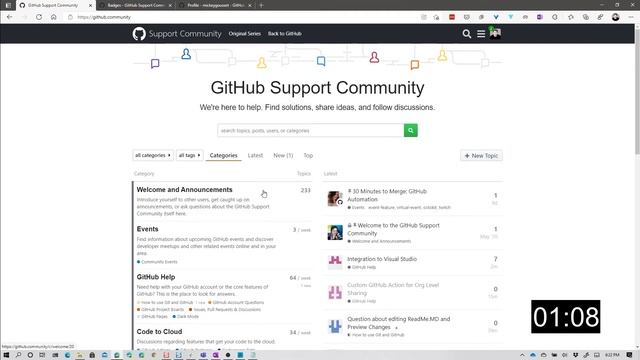Open the Windows Start button
The image size is (640, 360).
click(6, 355)
